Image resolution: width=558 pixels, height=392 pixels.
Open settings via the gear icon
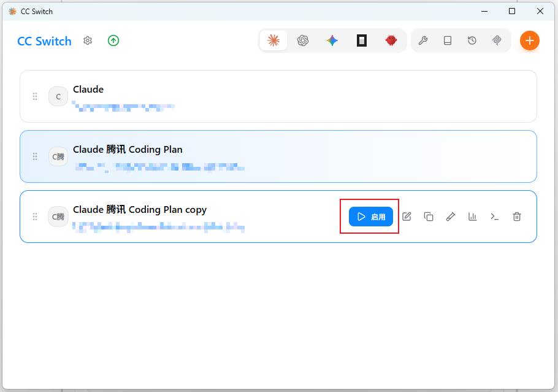point(88,40)
